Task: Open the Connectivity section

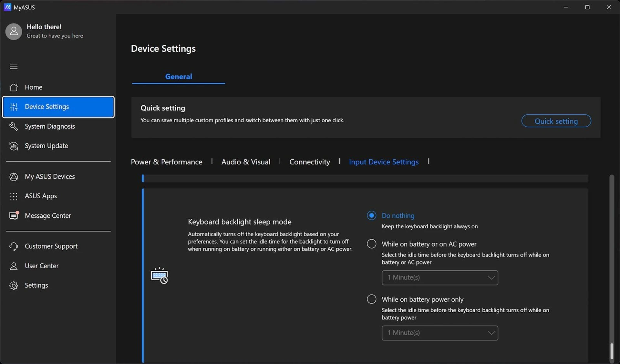Action: click(310, 162)
